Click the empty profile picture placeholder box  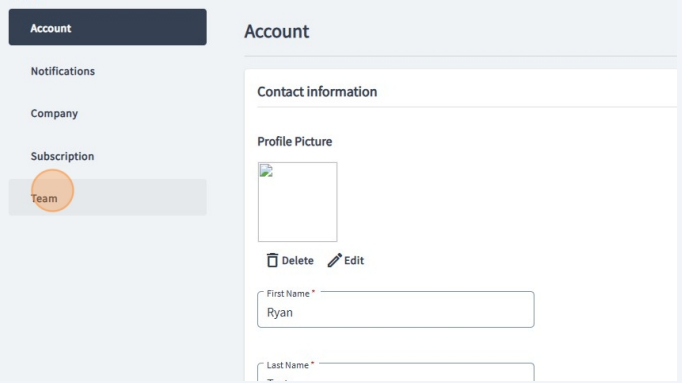pos(298,202)
